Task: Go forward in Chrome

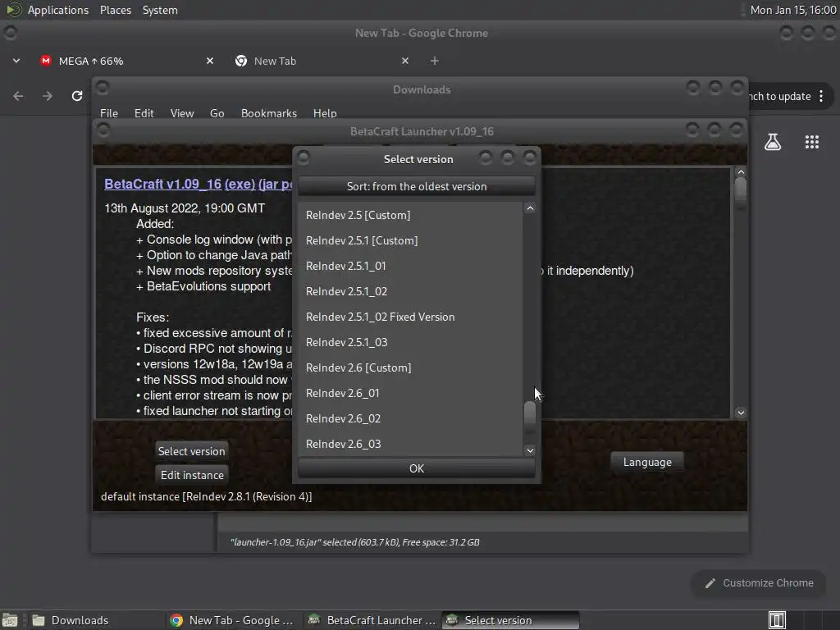Action: 48,96
